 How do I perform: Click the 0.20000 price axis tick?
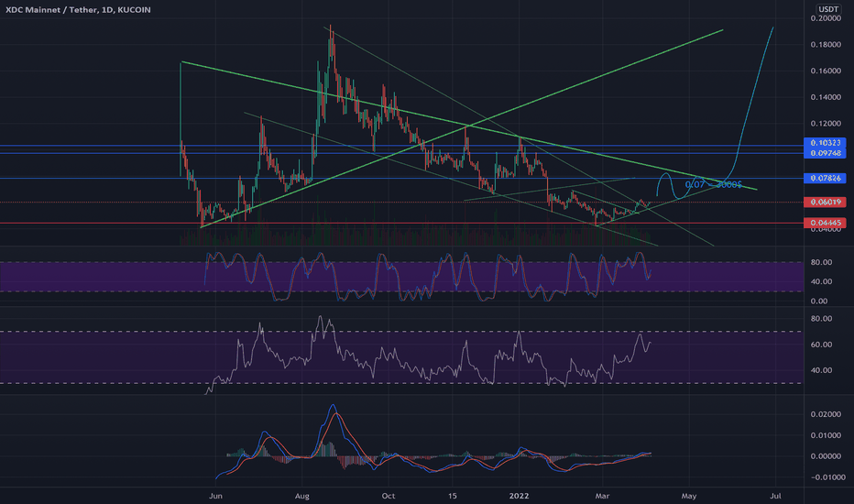coord(826,18)
